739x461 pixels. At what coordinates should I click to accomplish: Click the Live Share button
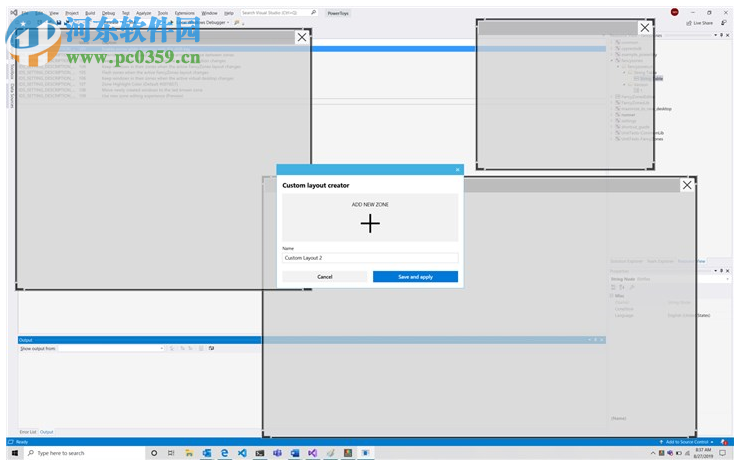[x=699, y=23]
